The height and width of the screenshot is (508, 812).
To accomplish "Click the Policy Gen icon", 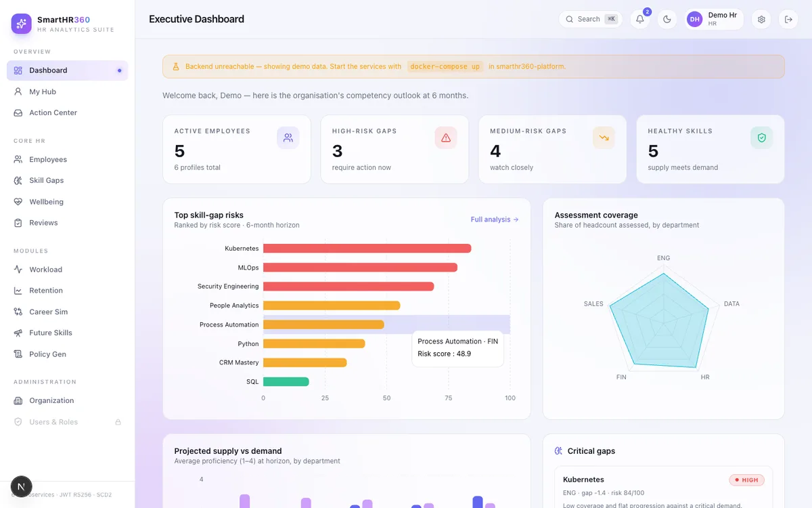I will coord(18,354).
